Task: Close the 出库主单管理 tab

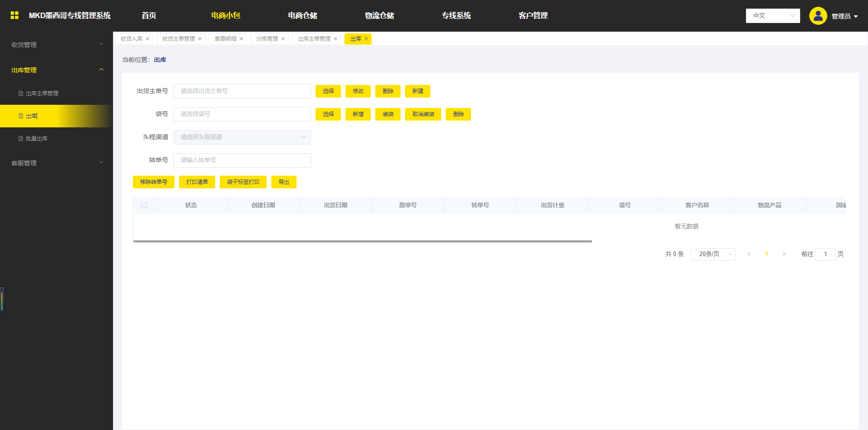Action: point(335,39)
